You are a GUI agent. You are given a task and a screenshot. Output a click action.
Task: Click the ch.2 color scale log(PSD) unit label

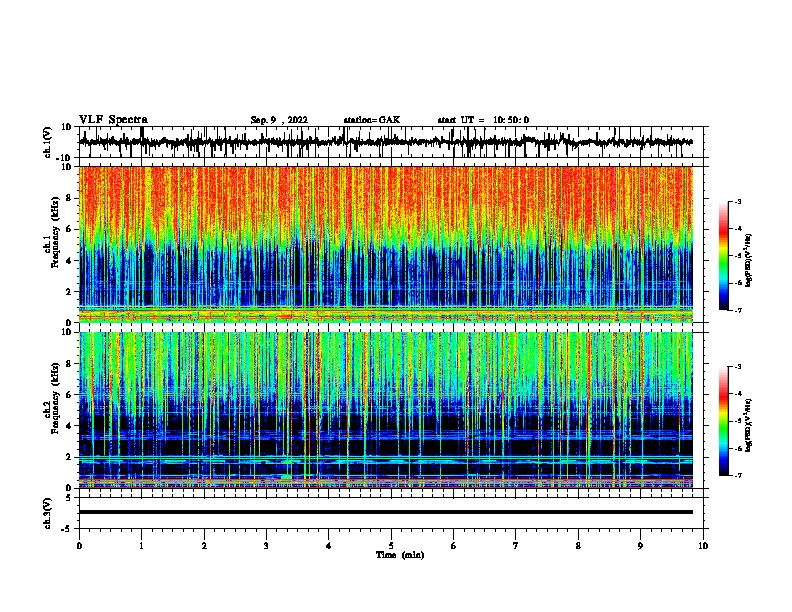[x=749, y=425]
